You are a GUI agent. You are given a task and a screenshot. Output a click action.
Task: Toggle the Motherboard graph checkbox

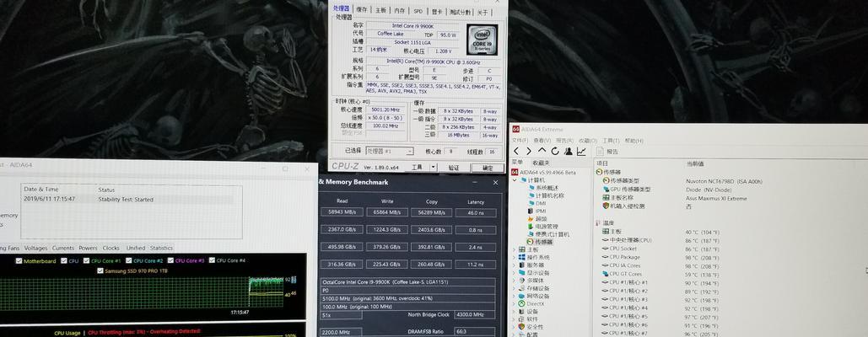19,261
